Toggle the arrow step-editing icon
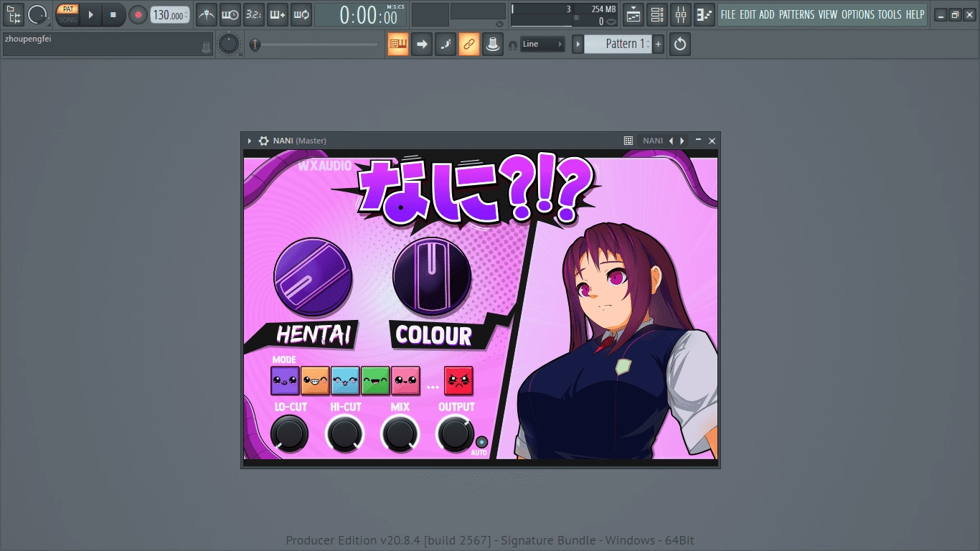 click(422, 44)
